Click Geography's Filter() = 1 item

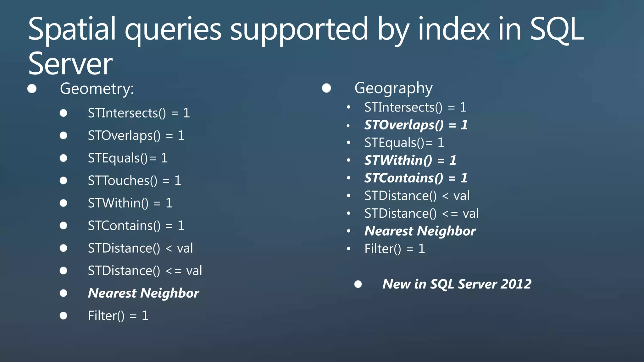[395, 249]
